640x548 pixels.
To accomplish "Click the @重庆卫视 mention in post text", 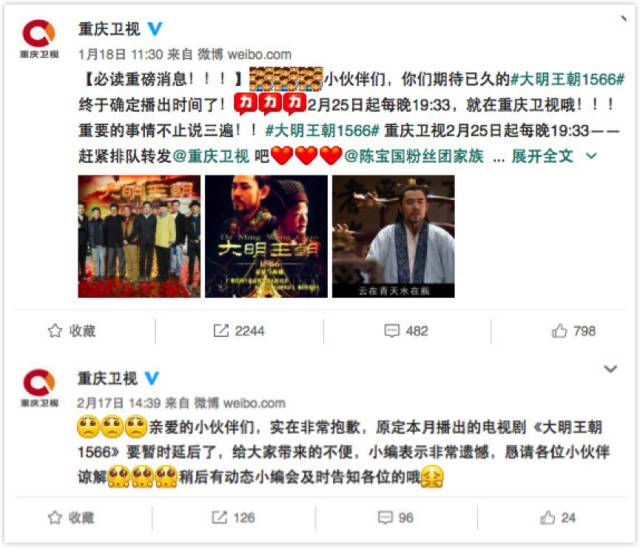I will 211,156.
